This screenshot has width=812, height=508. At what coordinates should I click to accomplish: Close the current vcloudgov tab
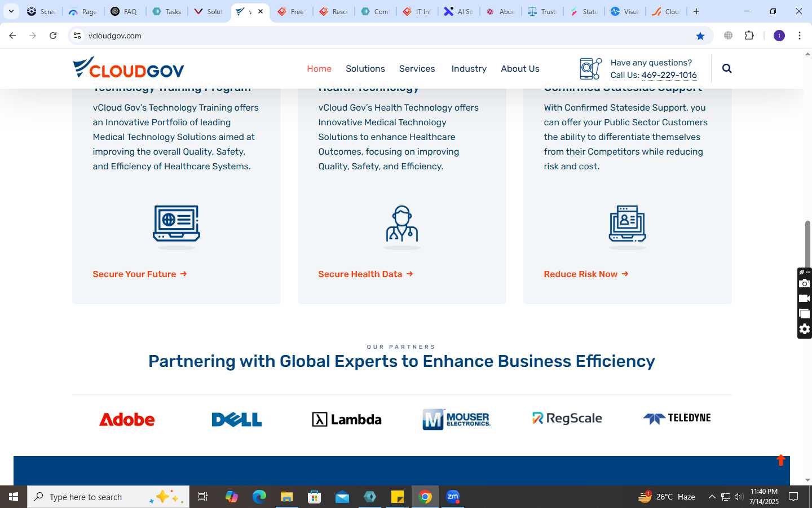[261, 11]
